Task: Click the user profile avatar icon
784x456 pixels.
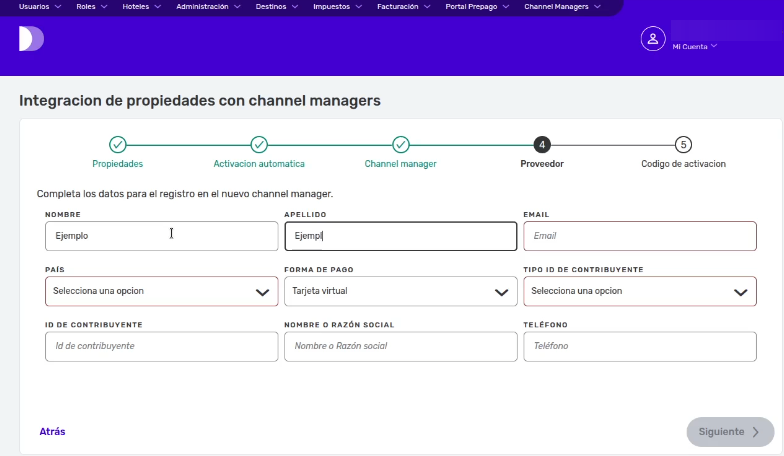Action: click(x=652, y=39)
